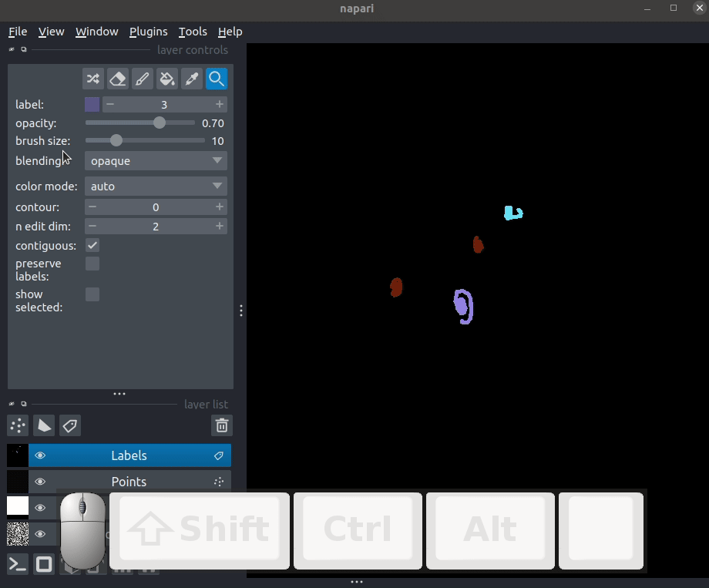
Task: Delete the selected Labels layer
Action: [x=222, y=425]
